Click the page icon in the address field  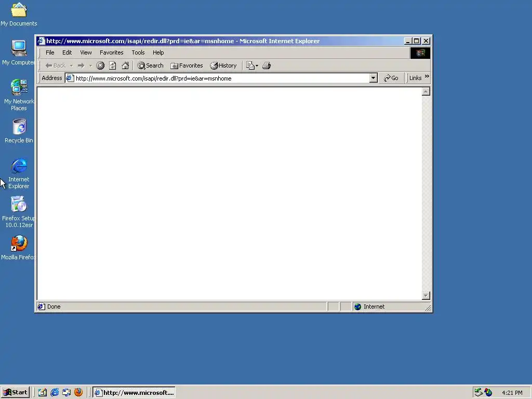70,78
